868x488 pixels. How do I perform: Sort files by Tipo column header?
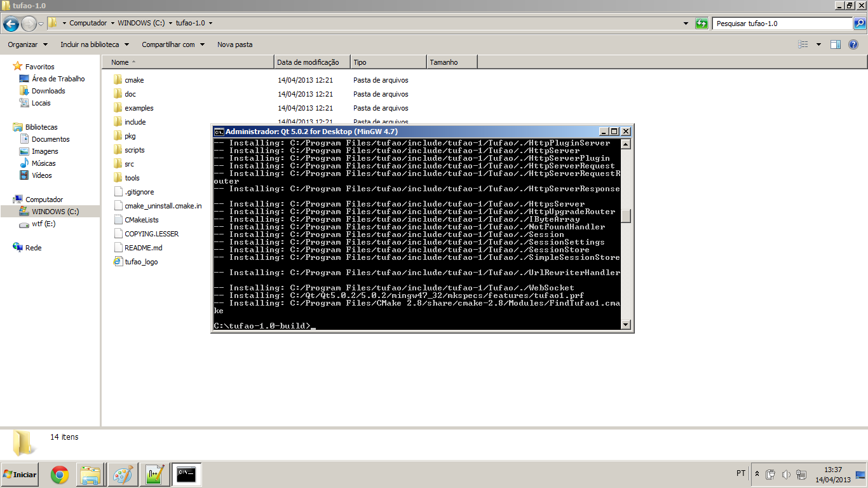360,62
